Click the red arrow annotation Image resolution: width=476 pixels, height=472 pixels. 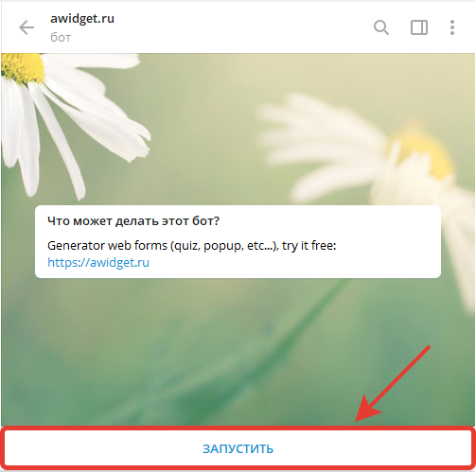tap(393, 383)
